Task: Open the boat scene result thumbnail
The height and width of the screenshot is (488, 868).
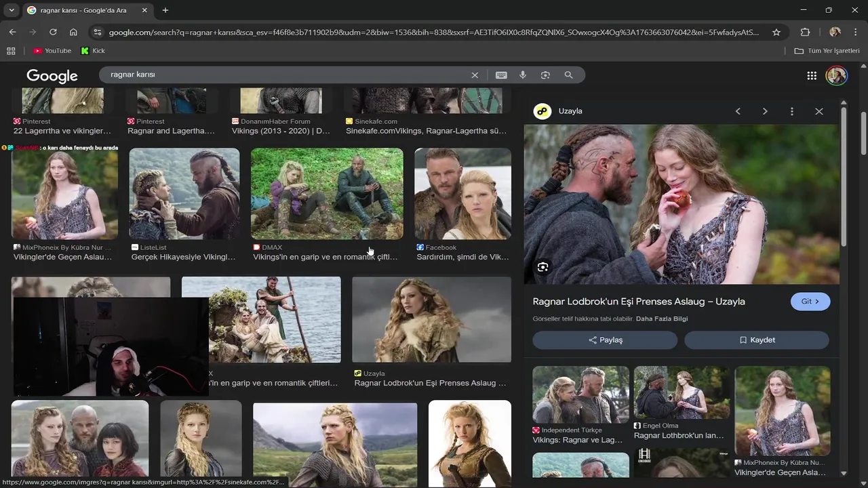Action: point(271,319)
